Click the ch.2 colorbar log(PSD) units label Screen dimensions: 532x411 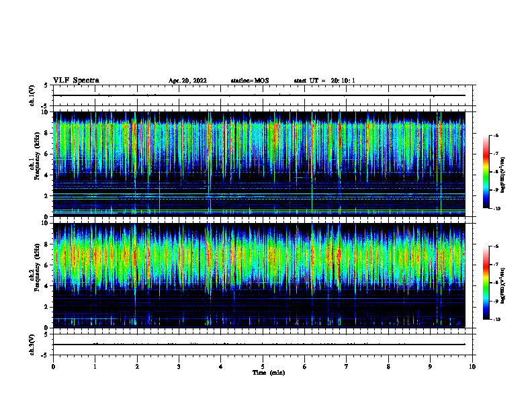[x=503, y=285]
